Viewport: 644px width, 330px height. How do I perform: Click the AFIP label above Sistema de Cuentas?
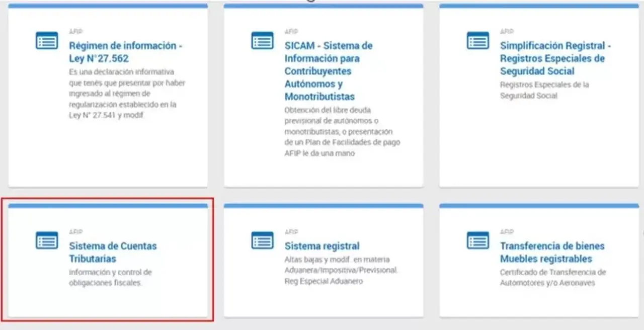[x=75, y=232]
